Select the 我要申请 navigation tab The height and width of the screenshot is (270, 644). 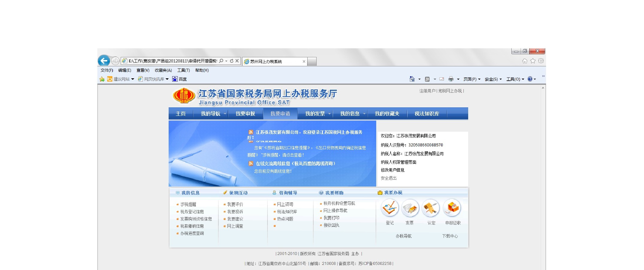click(x=280, y=114)
